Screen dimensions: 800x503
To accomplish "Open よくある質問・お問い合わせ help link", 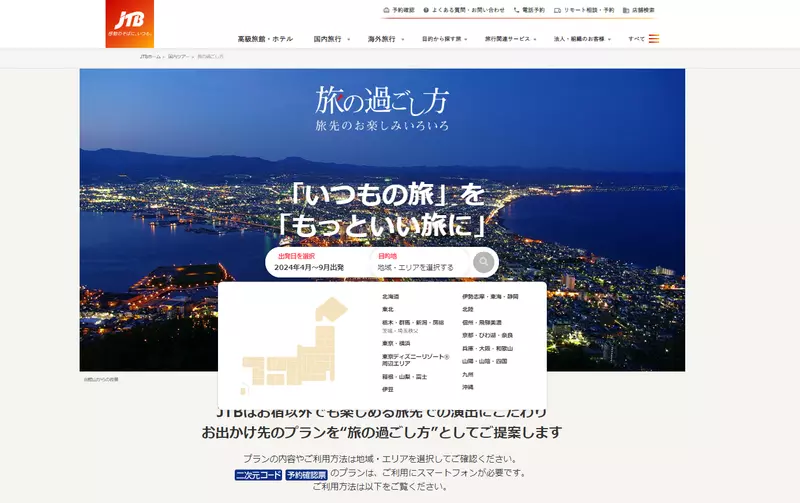I will (463, 10).
